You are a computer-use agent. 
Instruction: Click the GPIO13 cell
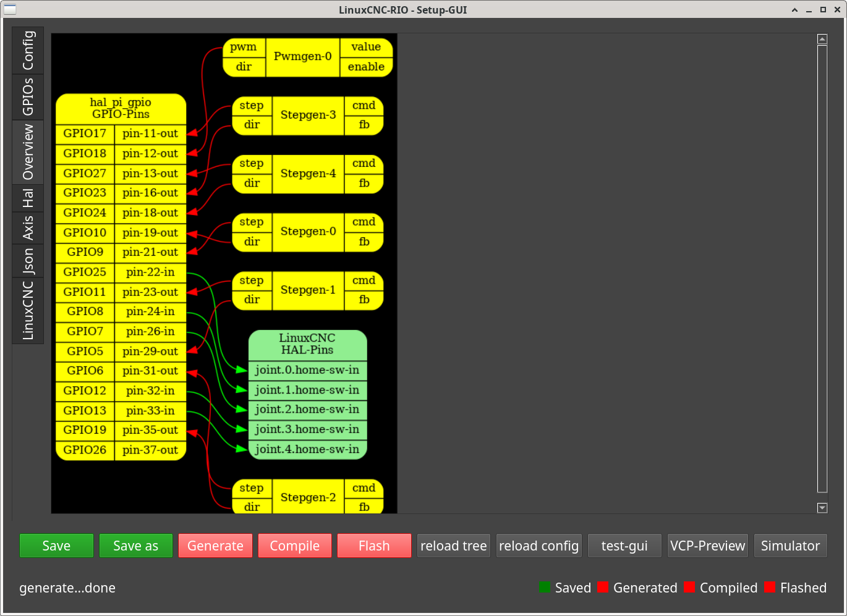pos(85,411)
